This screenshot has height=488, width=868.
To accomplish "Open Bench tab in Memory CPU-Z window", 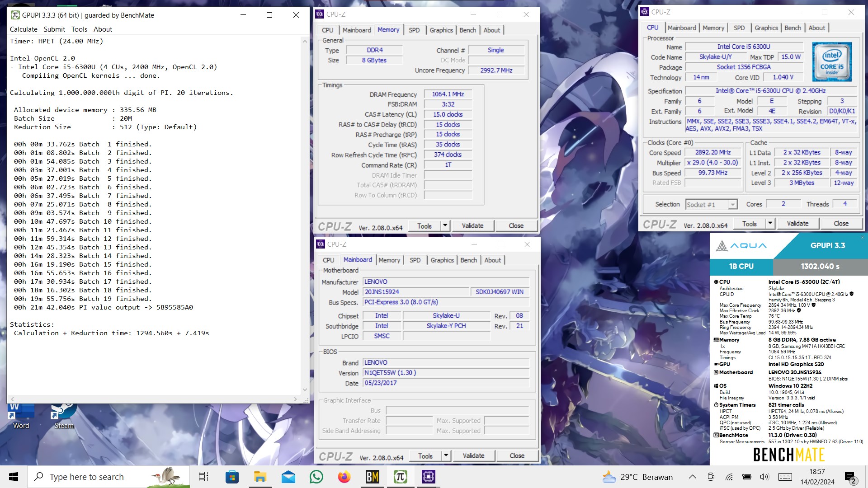I will tap(468, 30).
